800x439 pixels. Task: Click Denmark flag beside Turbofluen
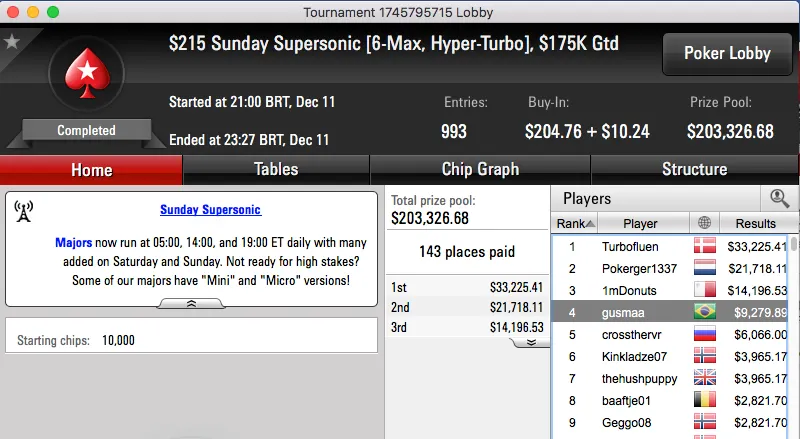click(x=704, y=246)
